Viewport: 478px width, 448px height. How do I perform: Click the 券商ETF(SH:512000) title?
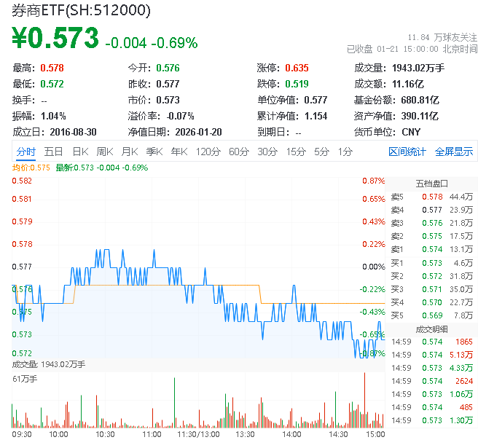(82, 10)
